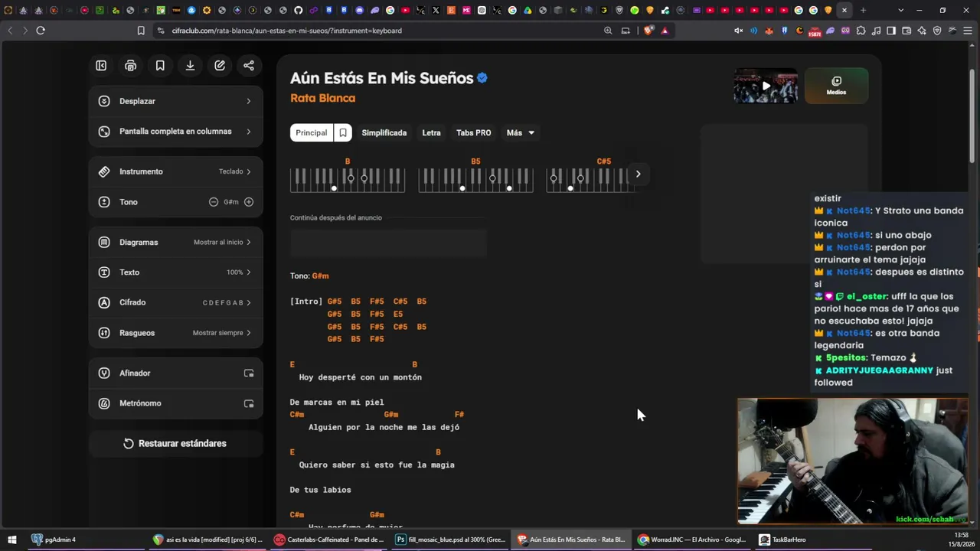
Task: Switch to the Simplificada tab
Action: click(x=384, y=132)
